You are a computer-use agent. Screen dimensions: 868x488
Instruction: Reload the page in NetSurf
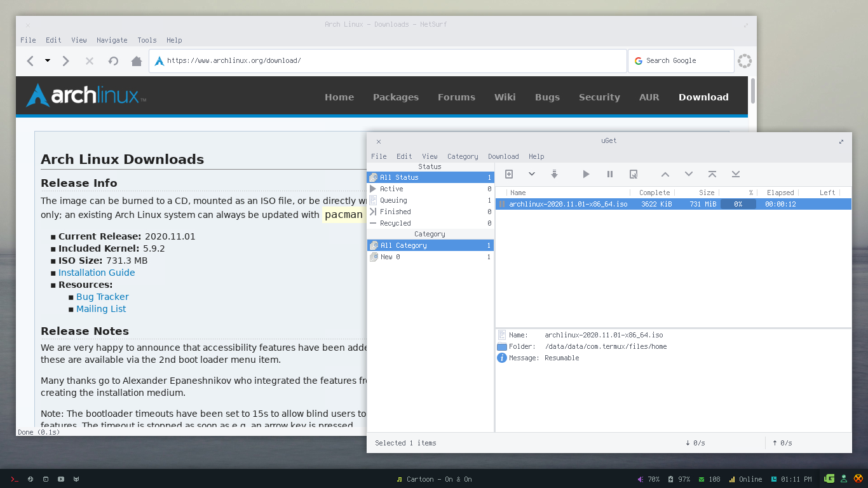(x=113, y=61)
